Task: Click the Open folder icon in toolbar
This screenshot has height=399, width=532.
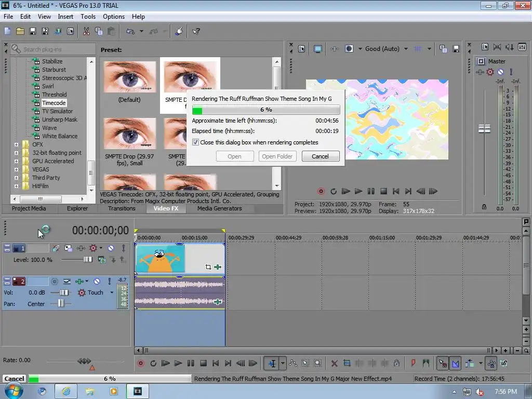Action: [x=20, y=32]
